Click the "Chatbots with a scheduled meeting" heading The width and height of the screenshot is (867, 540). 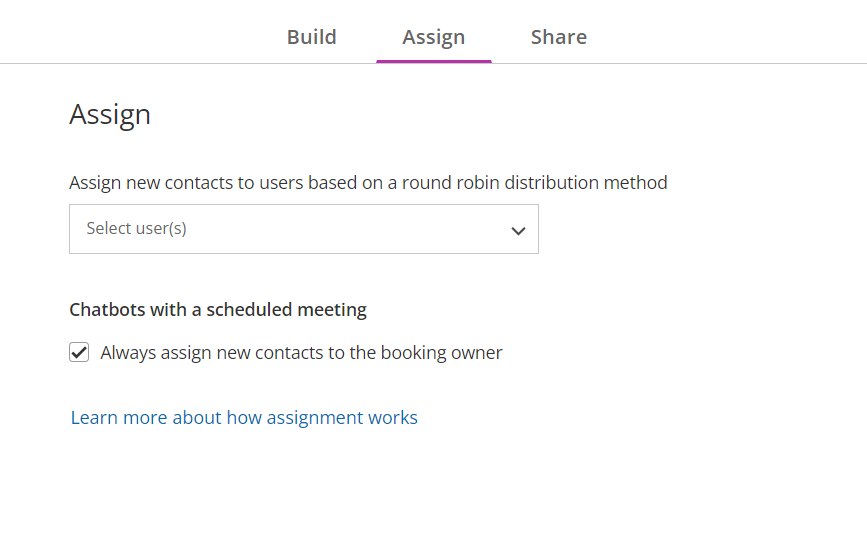point(218,310)
